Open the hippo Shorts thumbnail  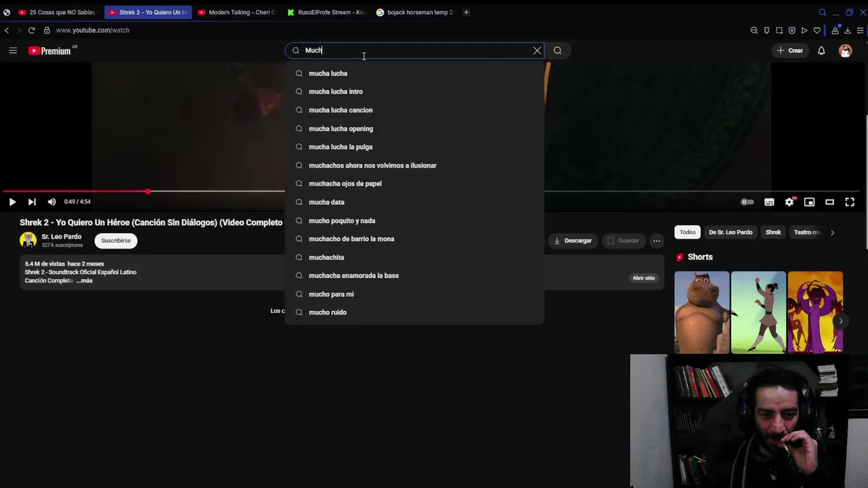click(702, 312)
